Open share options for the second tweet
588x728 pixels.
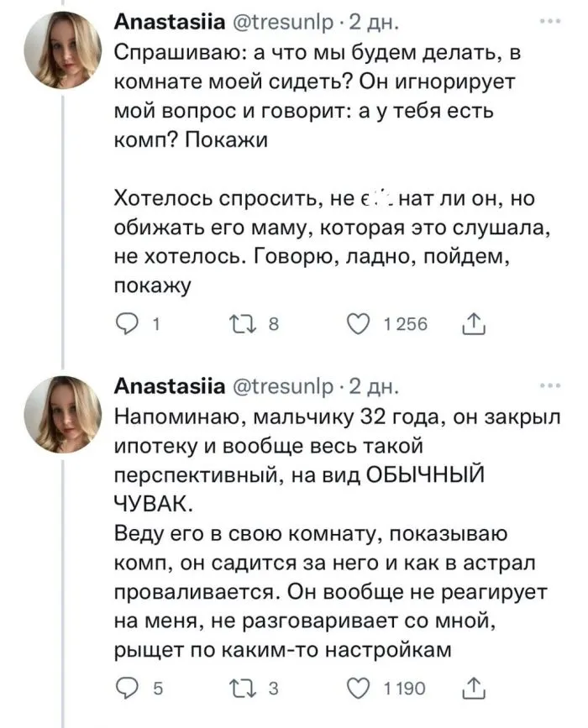(472, 689)
